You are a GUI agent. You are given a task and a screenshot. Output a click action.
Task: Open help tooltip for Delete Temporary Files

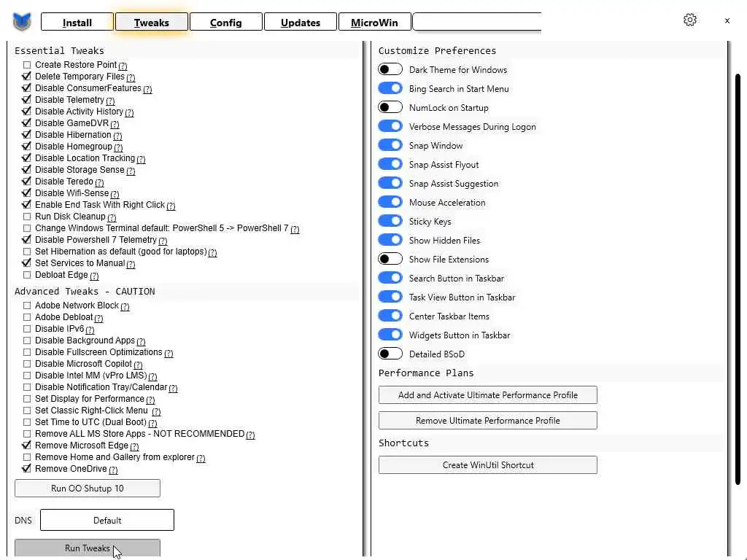(x=131, y=77)
